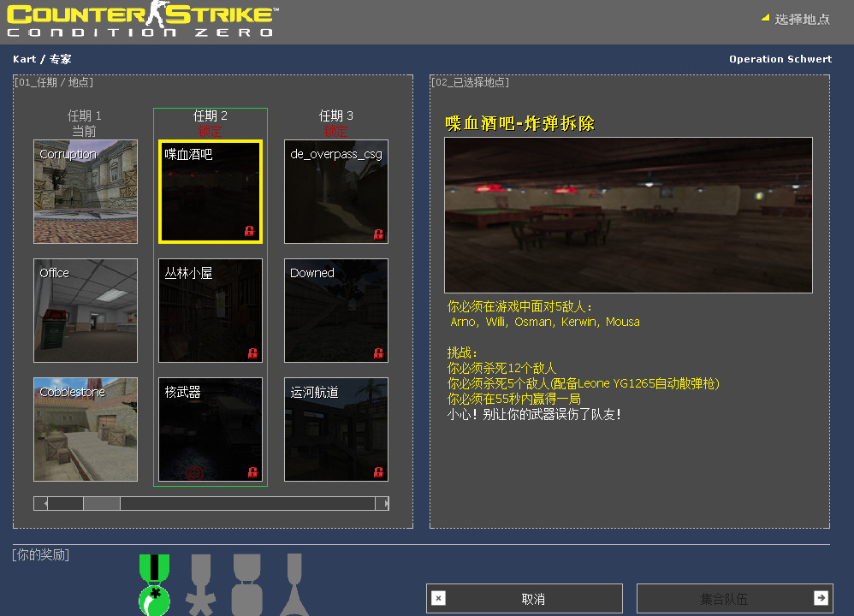Viewport: 854px width, 616px height.
Task: Click the 'Operation Schwert' text
Action: click(x=780, y=59)
